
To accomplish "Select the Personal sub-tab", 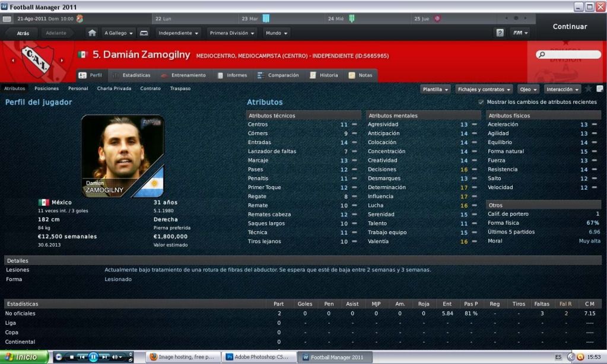I will coord(78,88).
